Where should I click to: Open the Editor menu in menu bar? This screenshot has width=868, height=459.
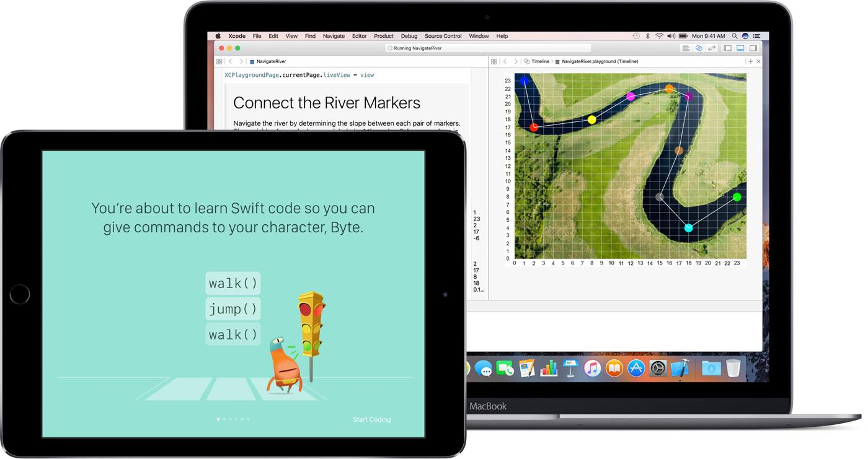click(360, 36)
